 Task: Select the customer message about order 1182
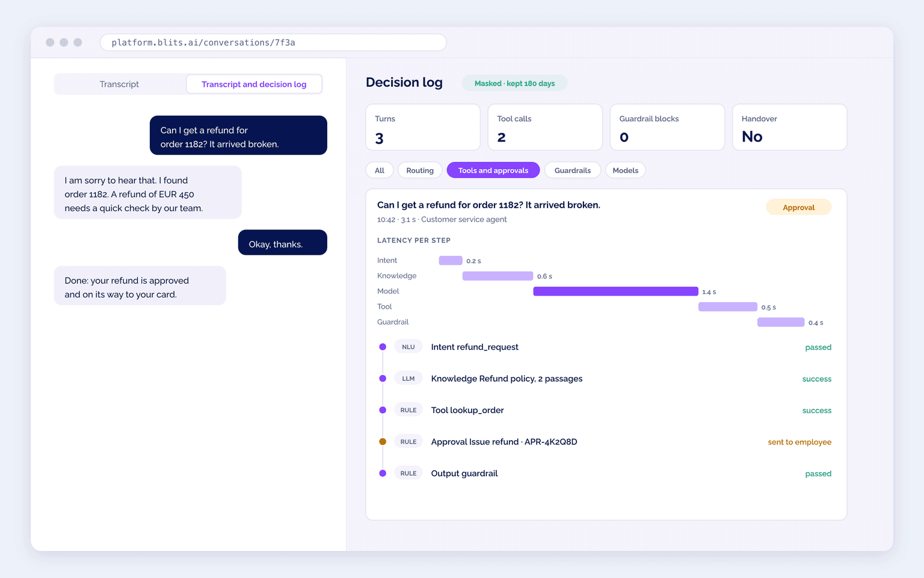tap(238, 135)
